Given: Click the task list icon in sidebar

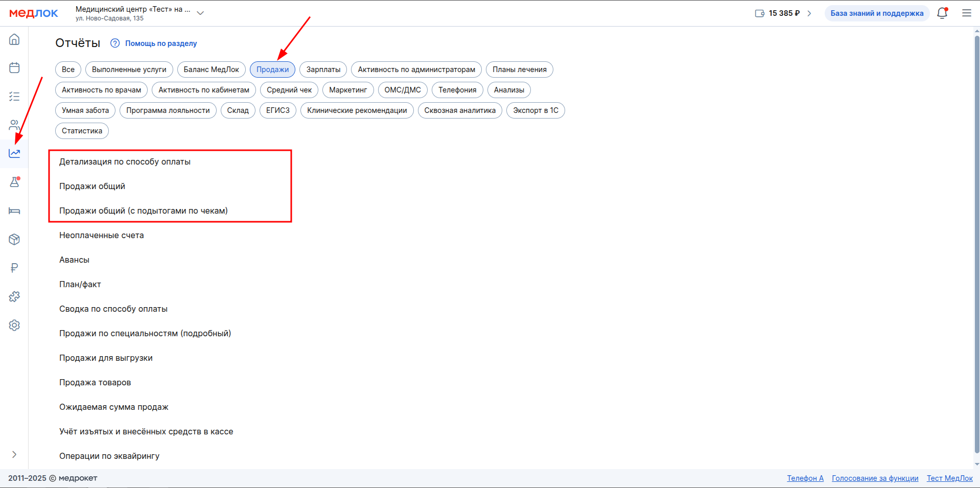Looking at the screenshot, I should pyautogui.click(x=14, y=97).
